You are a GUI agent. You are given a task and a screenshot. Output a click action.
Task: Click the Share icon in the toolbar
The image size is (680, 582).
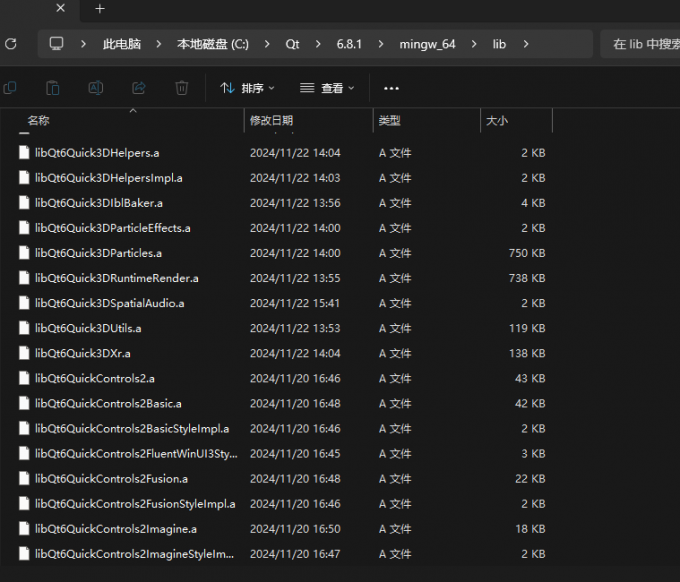pos(139,88)
